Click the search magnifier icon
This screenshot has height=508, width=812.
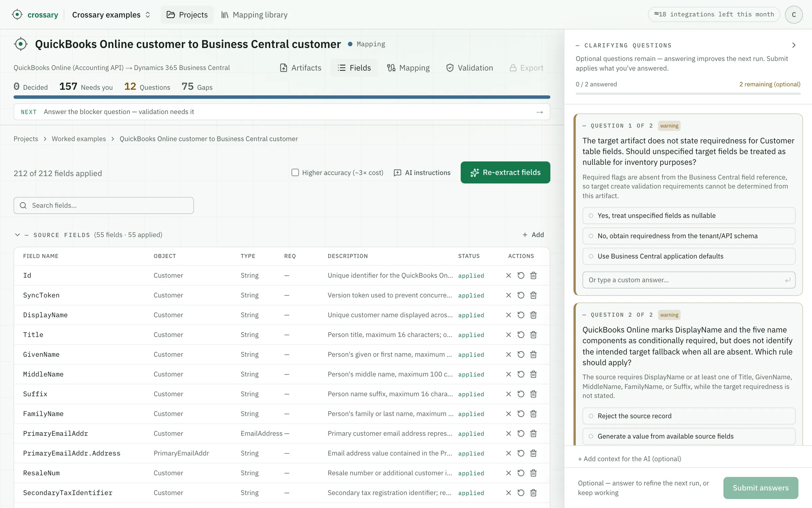[x=23, y=206]
